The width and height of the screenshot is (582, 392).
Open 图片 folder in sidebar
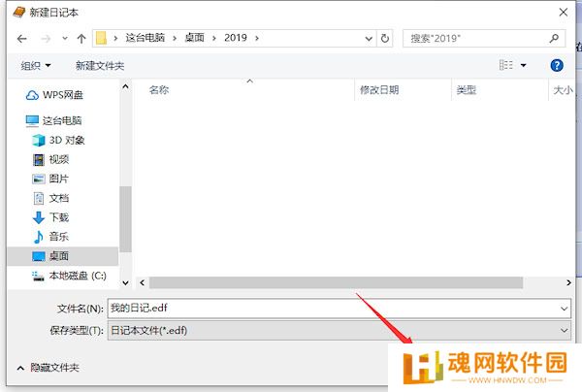click(x=50, y=179)
